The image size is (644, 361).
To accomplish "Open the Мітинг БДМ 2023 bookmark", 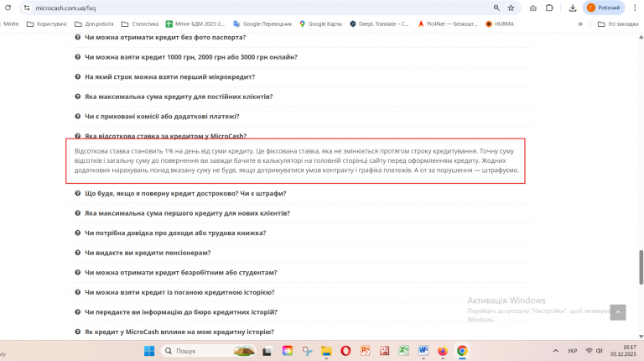I will (x=195, y=24).
